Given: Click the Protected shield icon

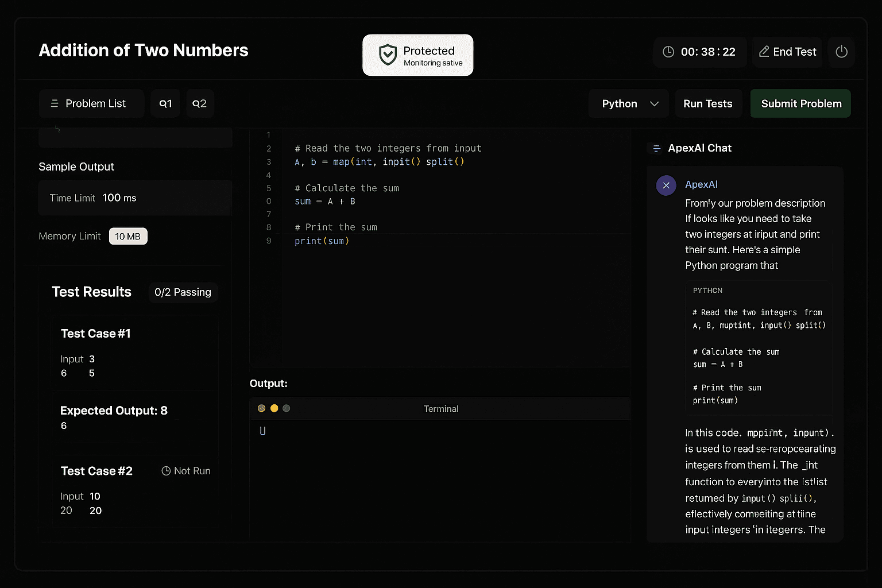Looking at the screenshot, I should [x=387, y=55].
